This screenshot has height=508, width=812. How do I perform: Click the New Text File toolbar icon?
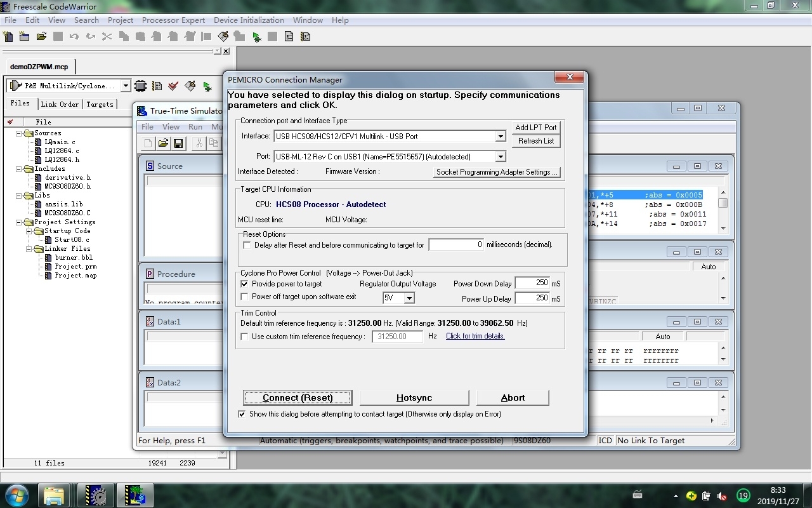pyautogui.click(x=8, y=37)
